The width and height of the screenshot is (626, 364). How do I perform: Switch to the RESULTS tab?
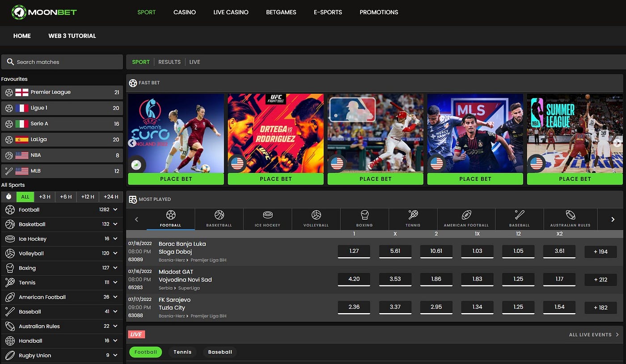169,62
